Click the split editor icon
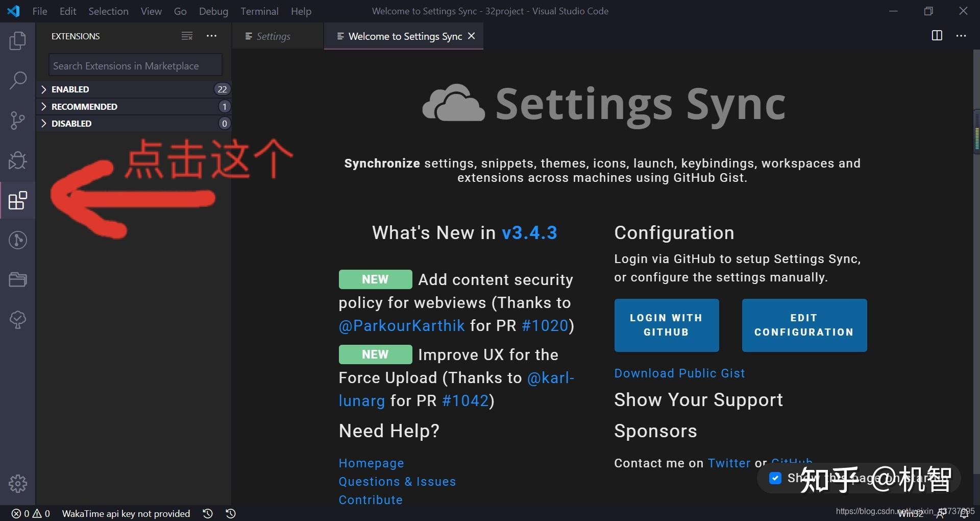This screenshot has width=980, height=521. pos(937,36)
